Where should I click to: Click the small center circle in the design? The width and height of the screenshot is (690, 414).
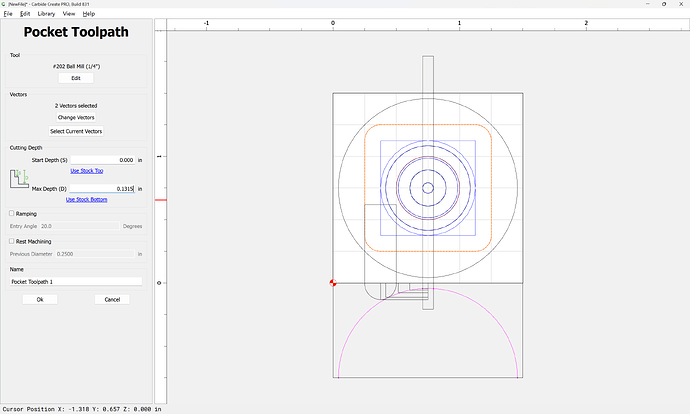click(x=427, y=187)
